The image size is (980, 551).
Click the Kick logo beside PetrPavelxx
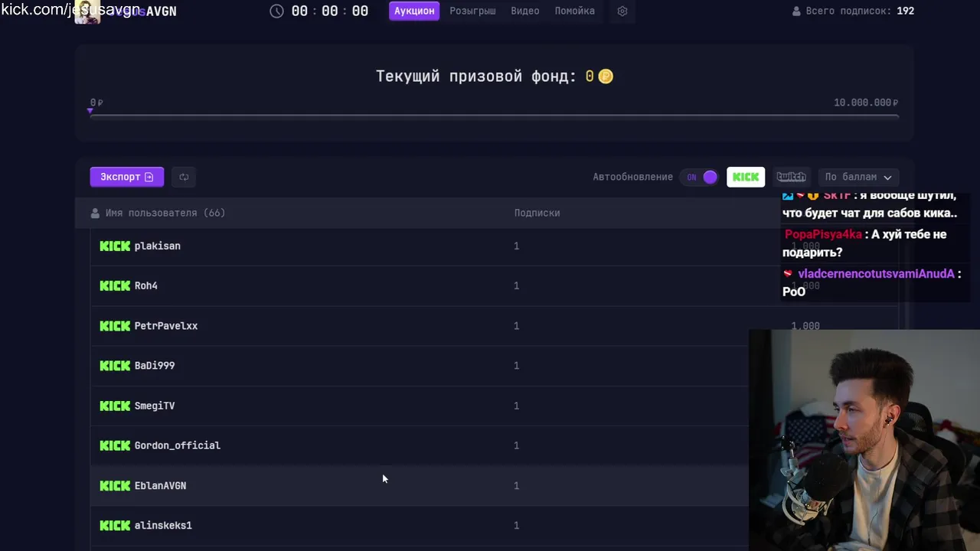click(x=115, y=326)
